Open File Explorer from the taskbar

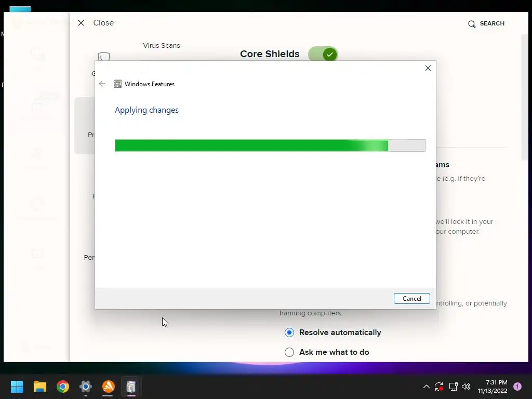[39, 387]
